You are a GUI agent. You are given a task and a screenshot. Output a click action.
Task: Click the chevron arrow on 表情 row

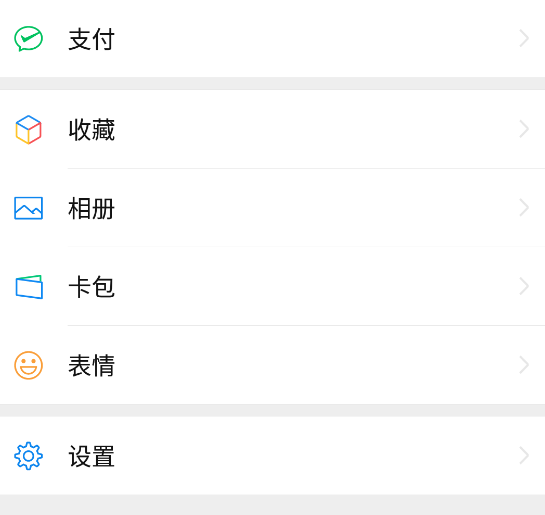524,365
